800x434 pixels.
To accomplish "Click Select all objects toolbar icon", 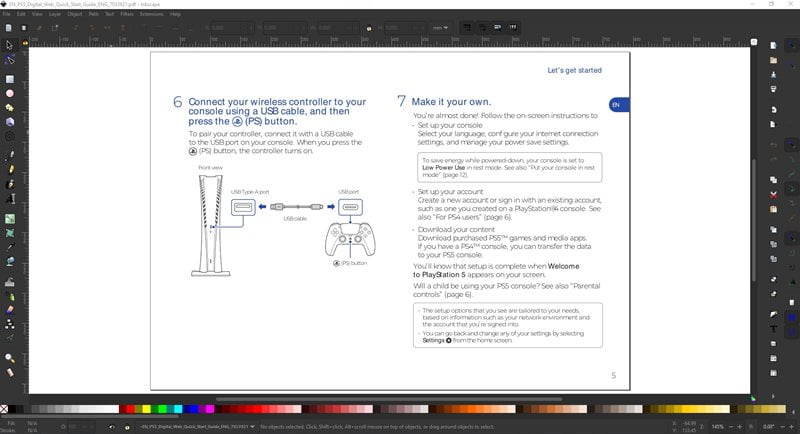I will [x=9, y=28].
